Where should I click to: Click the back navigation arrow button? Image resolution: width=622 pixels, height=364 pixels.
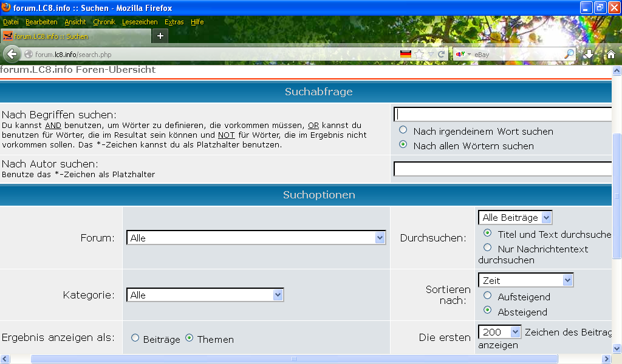click(12, 54)
